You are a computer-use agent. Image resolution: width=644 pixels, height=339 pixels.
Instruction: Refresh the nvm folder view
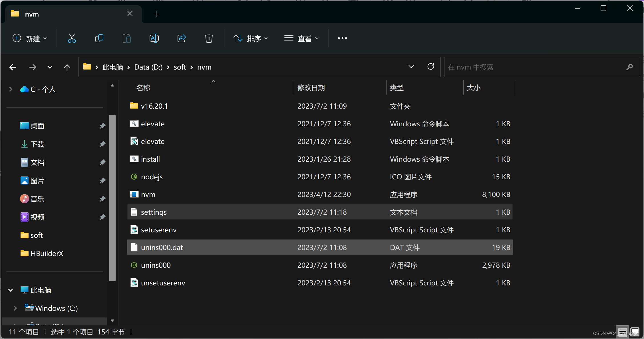[x=431, y=67]
